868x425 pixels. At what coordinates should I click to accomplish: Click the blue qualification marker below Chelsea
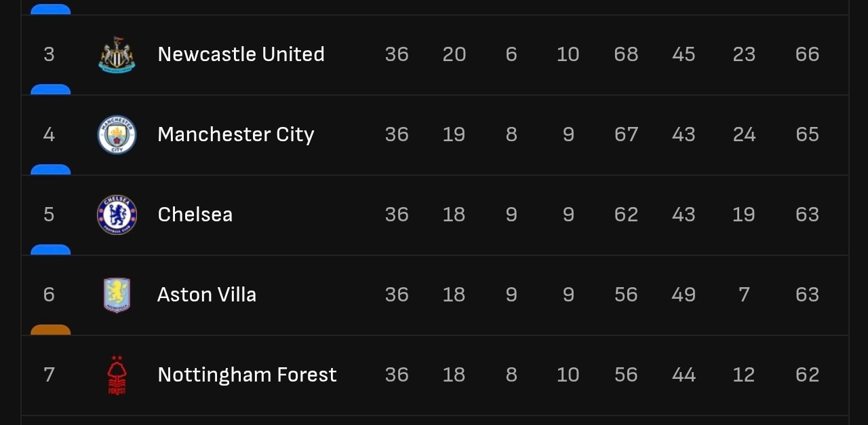click(x=51, y=250)
